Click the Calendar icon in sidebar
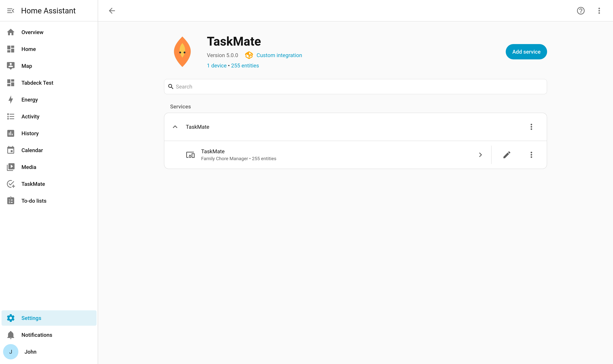This screenshot has height=364, width=613. pos(11,150)
